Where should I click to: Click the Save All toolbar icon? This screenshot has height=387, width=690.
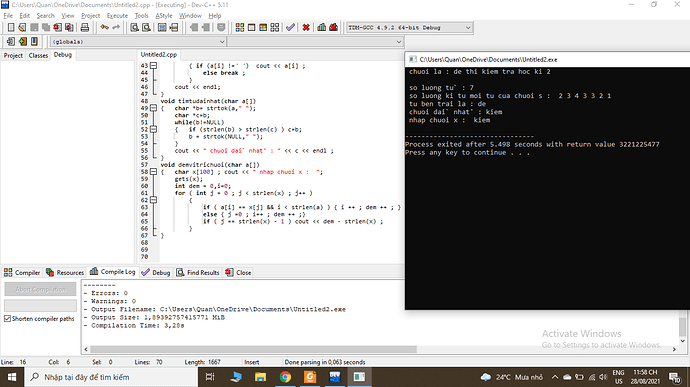point(46,27)
